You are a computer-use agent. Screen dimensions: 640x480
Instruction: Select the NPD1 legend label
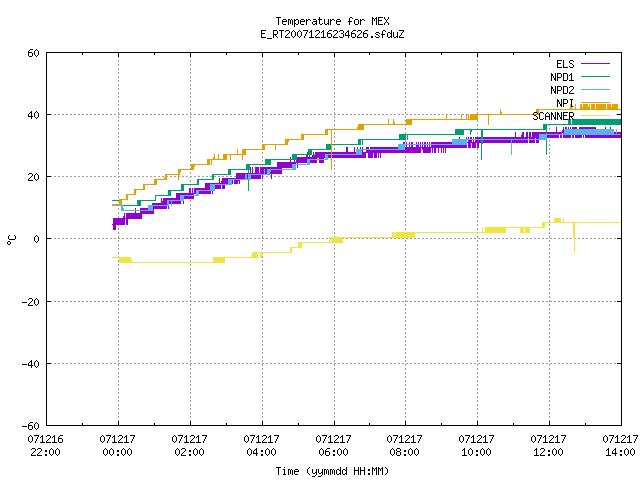(562, 77)
